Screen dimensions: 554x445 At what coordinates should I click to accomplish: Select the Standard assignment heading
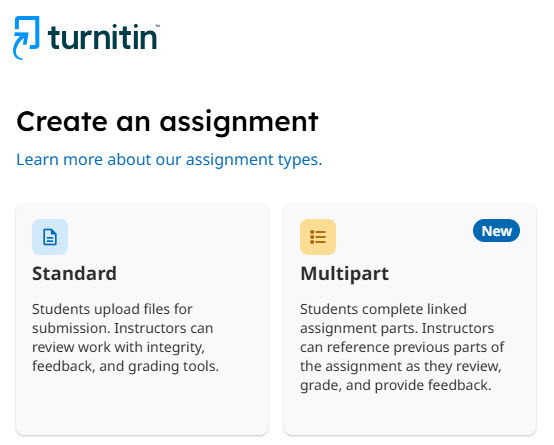pyautogui.click(x=74, y=274)
